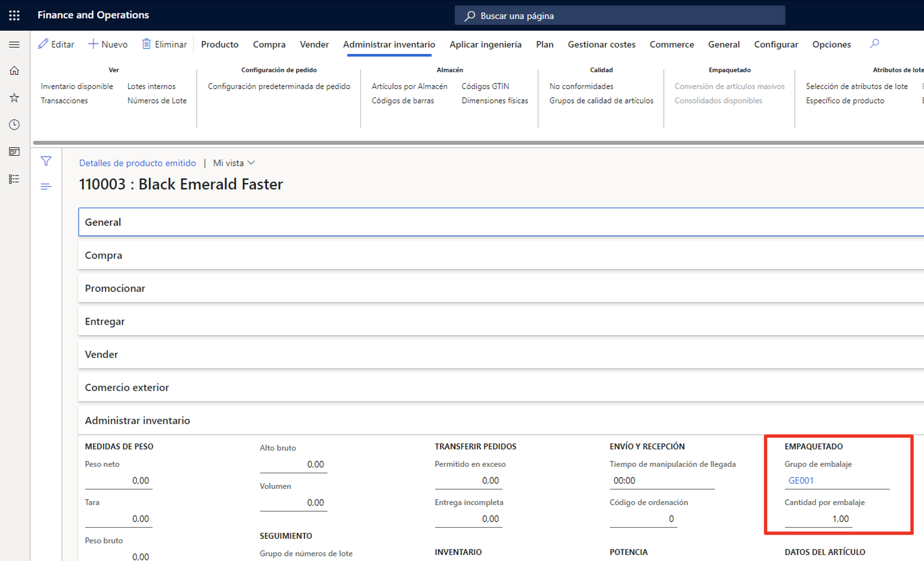Open Números de Lote
924x561 pixels.
[x=157, y=101]
